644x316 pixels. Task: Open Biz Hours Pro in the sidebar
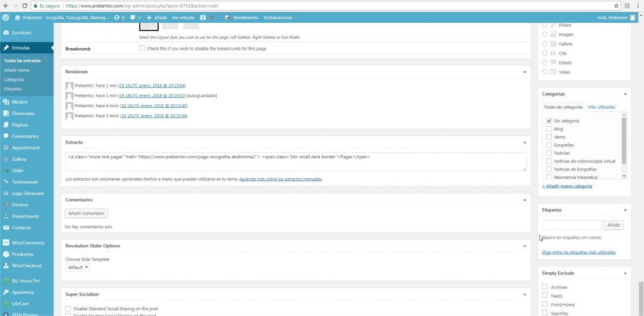(27, 281)
